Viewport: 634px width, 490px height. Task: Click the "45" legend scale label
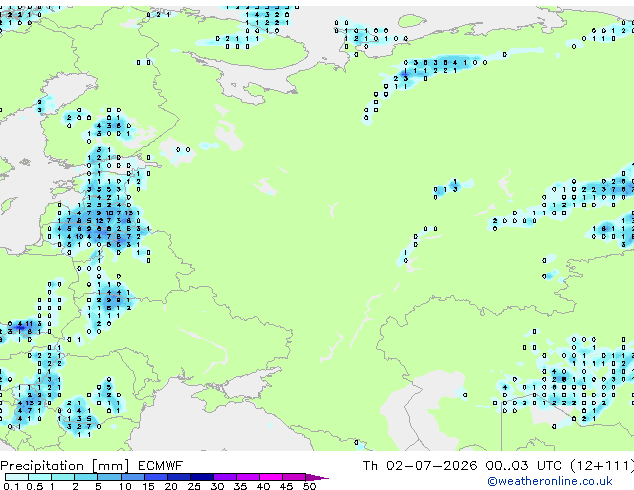[x=286, y=486]
